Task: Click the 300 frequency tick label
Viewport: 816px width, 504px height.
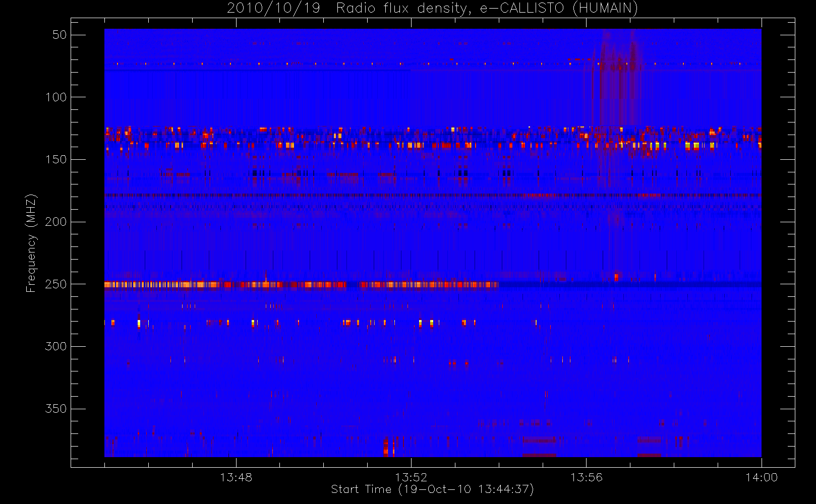Action: point(56,346)
